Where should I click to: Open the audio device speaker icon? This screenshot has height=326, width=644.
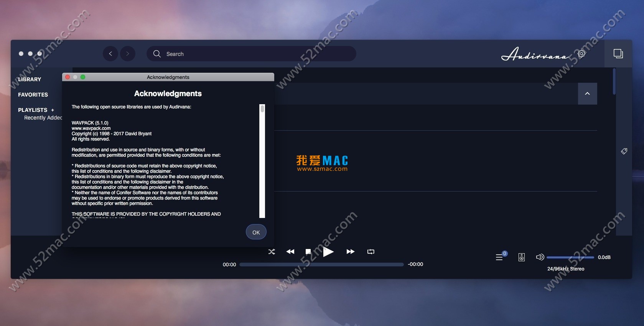[x=522, y=257]
